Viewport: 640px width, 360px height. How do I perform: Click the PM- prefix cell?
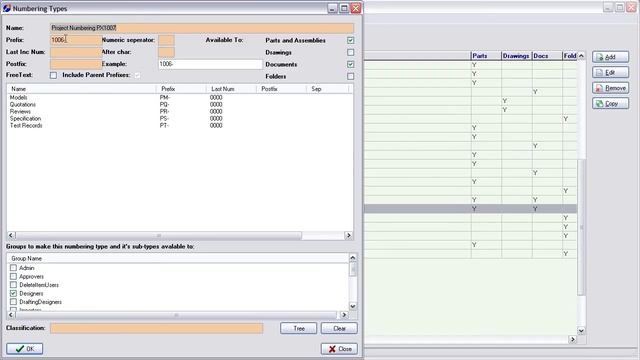pyautogui.click(x=164, y=98)
